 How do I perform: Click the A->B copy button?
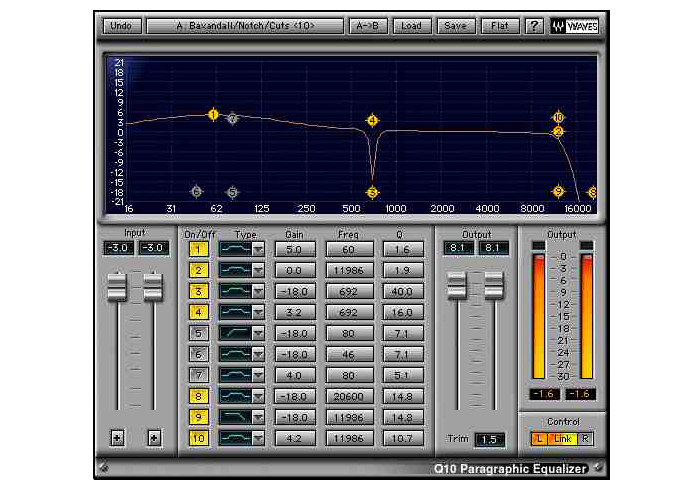click(x=368, y=26)
